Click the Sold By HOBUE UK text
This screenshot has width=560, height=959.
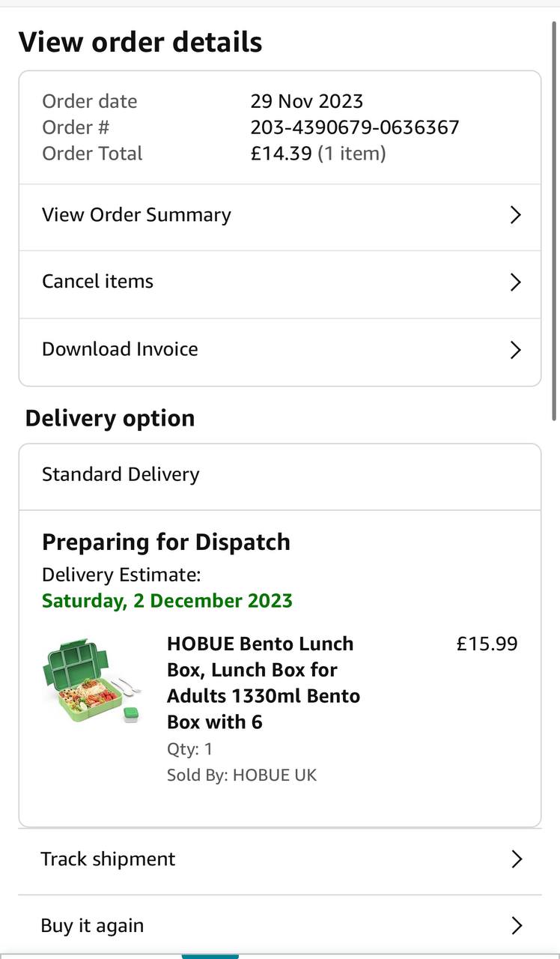pos(242,775)
